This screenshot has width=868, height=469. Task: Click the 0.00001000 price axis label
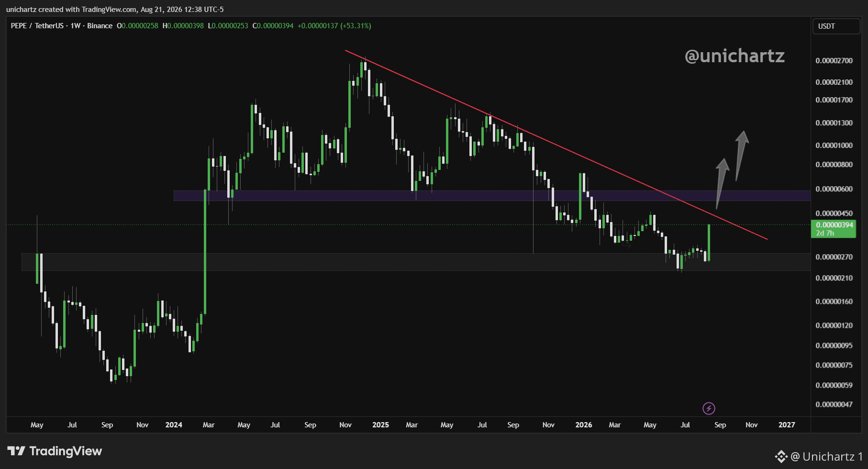tap(834, 145)
